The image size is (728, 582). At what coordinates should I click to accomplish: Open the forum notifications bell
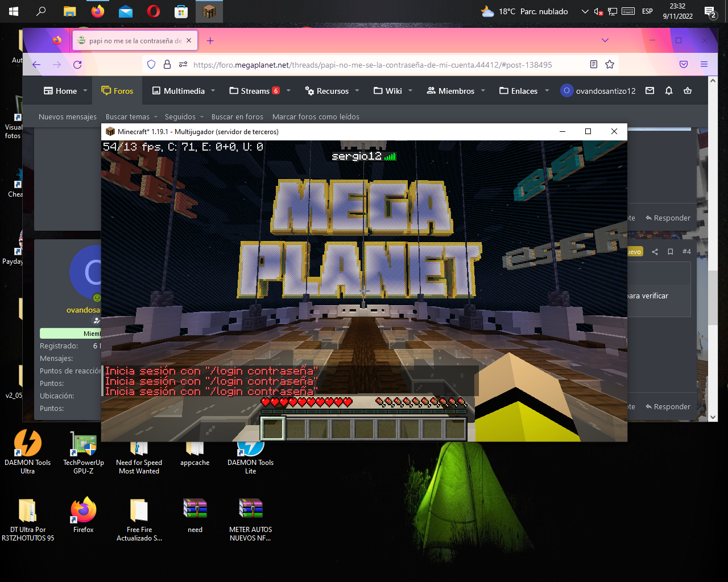tap(669, 91)
